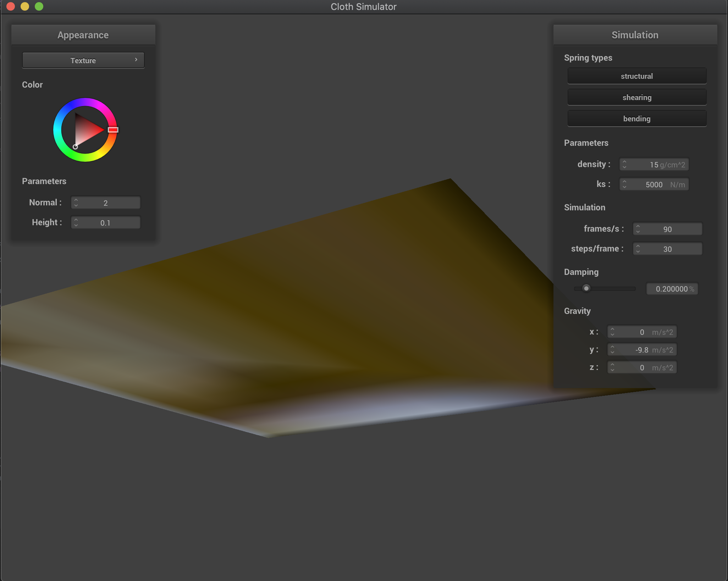Viewport: 728px width, 581px height.
Task: Click the gravity y stepper arrows
Action: click(612, 349)
